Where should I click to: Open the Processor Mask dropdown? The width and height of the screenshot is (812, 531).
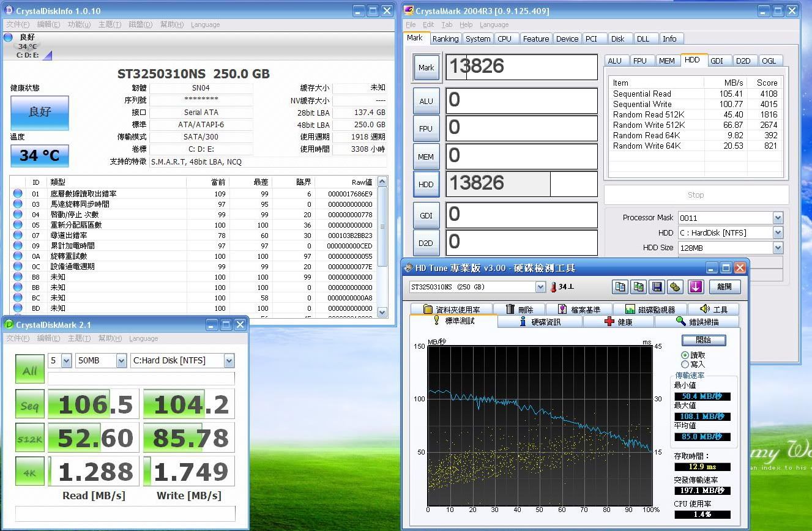(x=778, y=218)
